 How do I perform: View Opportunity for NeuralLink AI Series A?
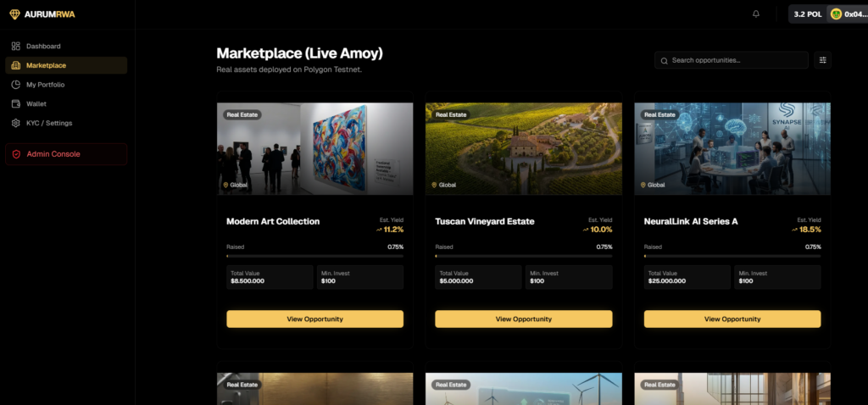pyautogui.click(x=732, y=319)
